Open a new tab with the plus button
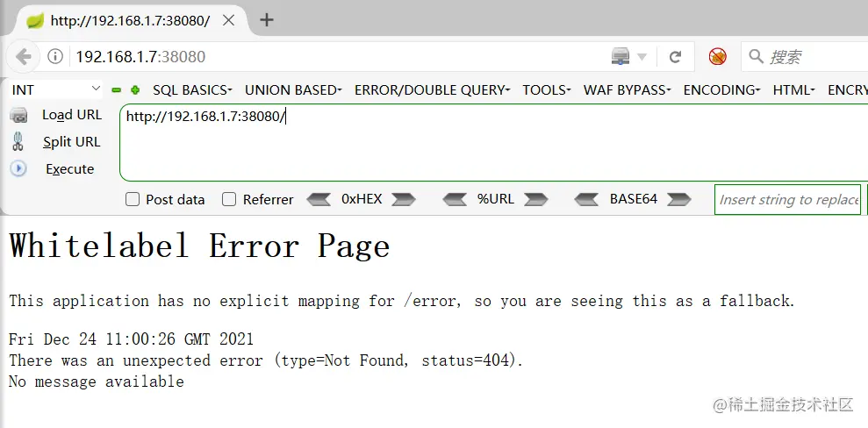The width and height of the screenshot is (868, 428). click(267, 20)
